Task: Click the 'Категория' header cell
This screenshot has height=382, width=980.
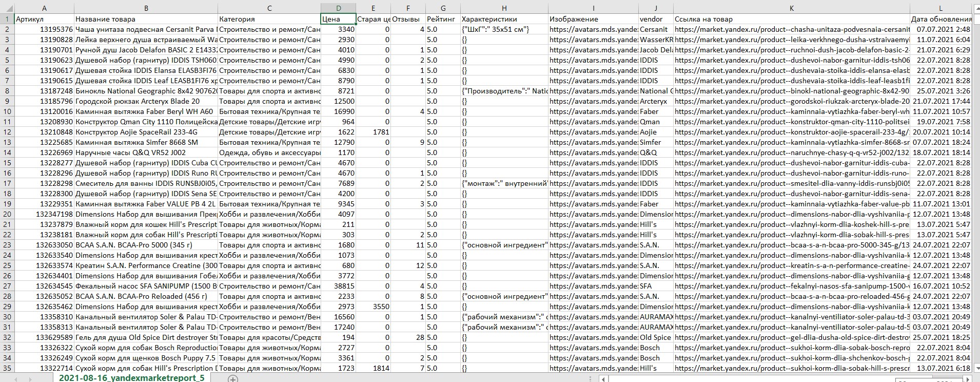Action: [x=269, y=19]
